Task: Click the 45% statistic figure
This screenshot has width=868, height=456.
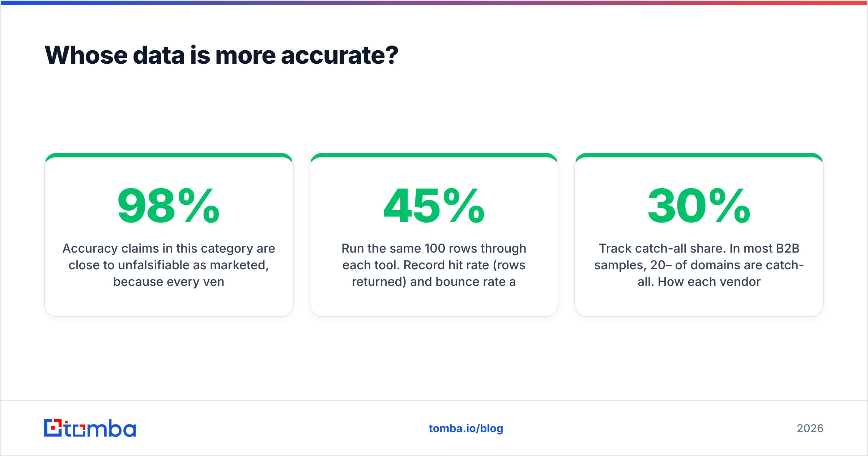Action: coord(434,206)
